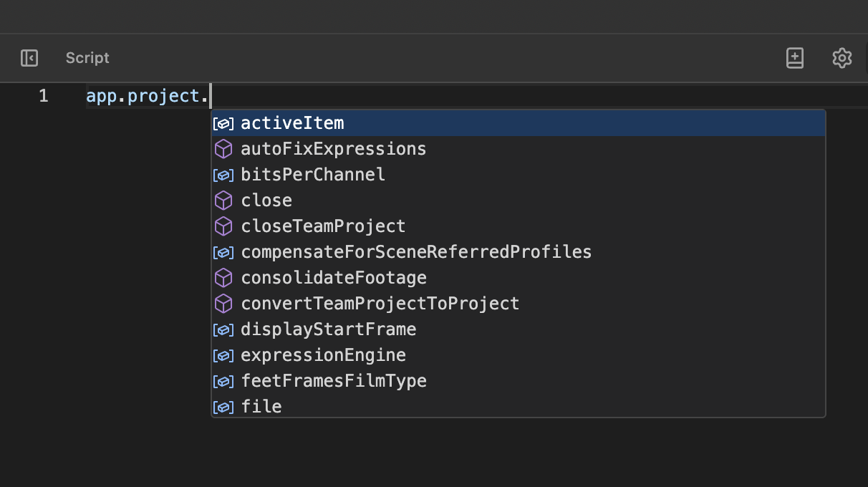The width and height of the screenshot is (868, 487).
Task: Select the bitsPerChannel completion
Action: pos(312,174)
